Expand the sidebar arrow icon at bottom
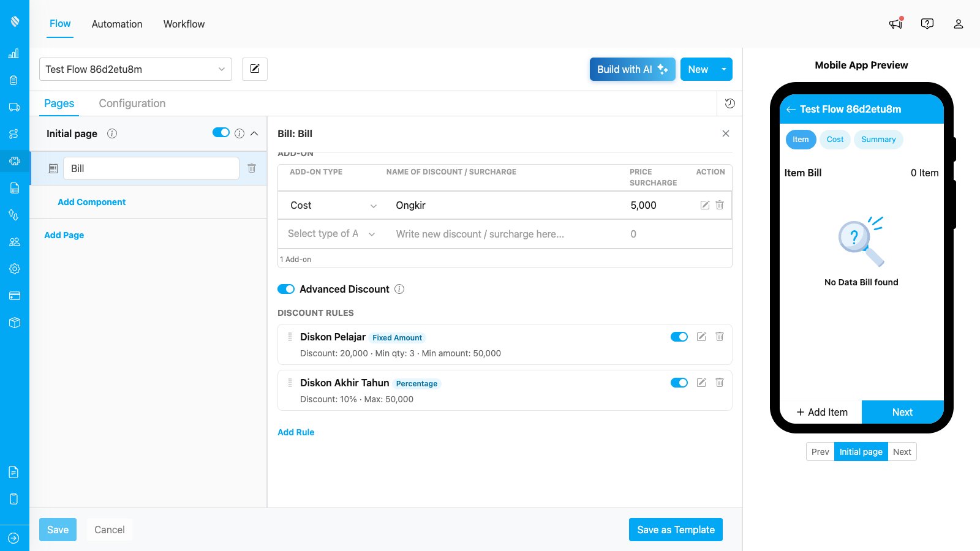 [x=14, y=538]
